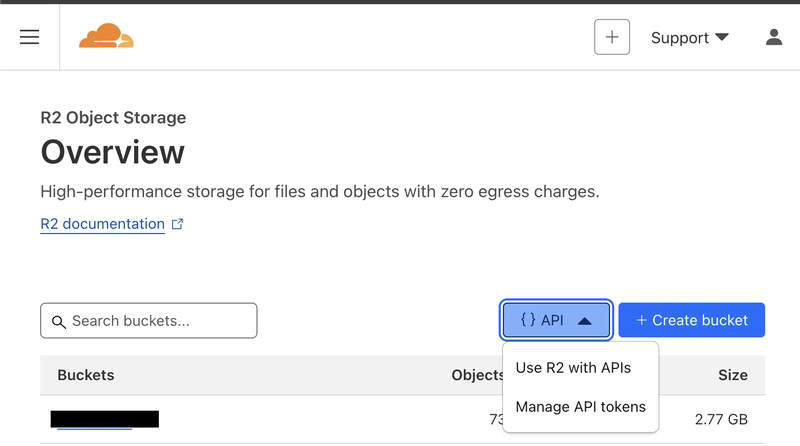Click the plus icon on Create bucket
This screenshot has width=800, height=446.
click(641, 320)
